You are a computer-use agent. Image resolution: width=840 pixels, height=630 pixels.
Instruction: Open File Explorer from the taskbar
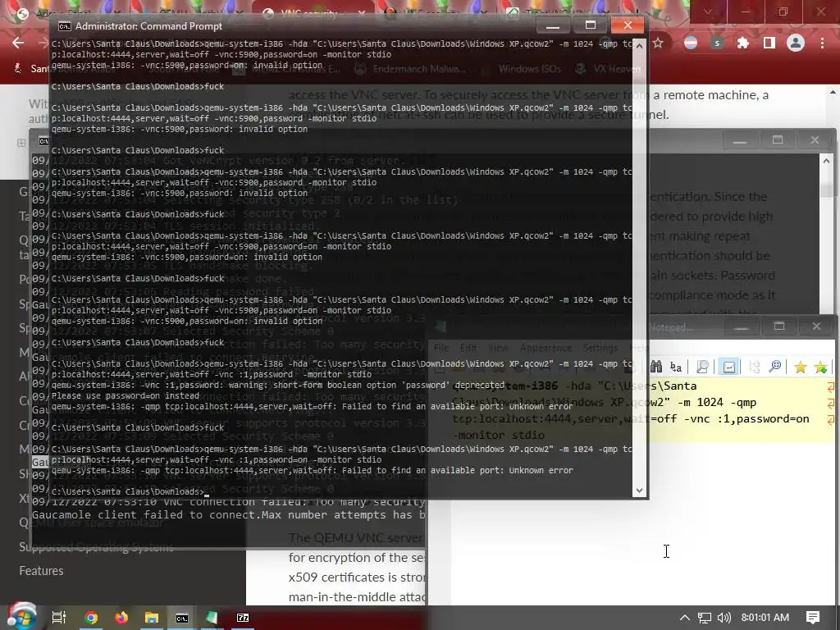click(x=152, y=618)
